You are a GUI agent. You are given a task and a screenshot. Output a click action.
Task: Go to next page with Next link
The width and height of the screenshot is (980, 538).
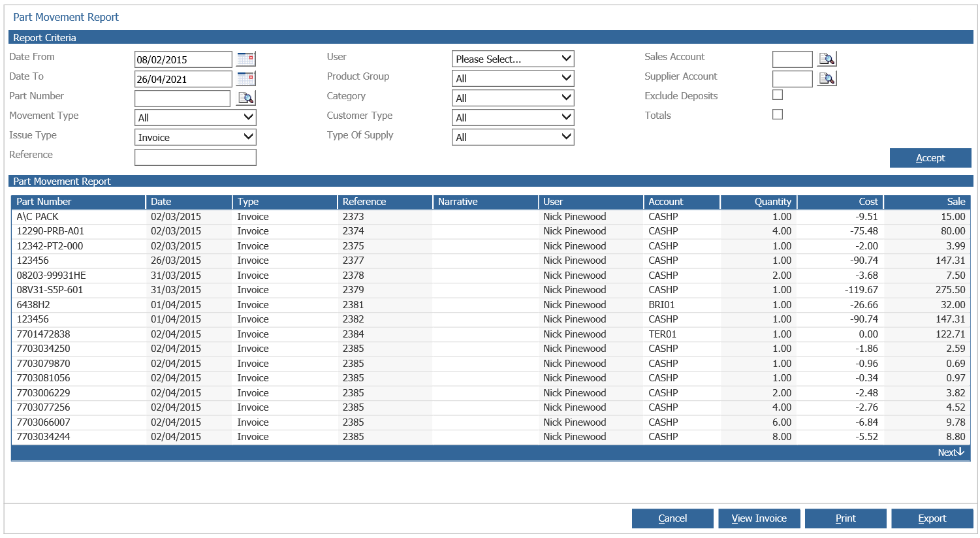coord(951,452)
